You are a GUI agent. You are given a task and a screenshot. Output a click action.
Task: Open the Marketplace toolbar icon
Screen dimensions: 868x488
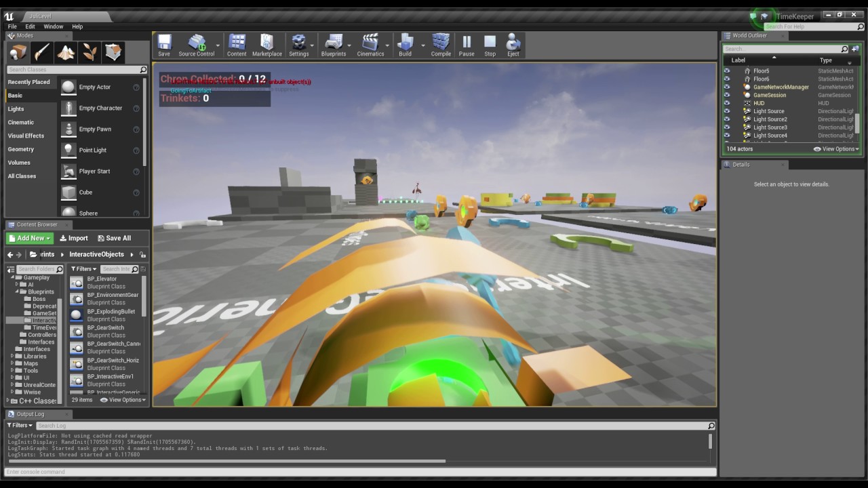(x=267, y=45)
